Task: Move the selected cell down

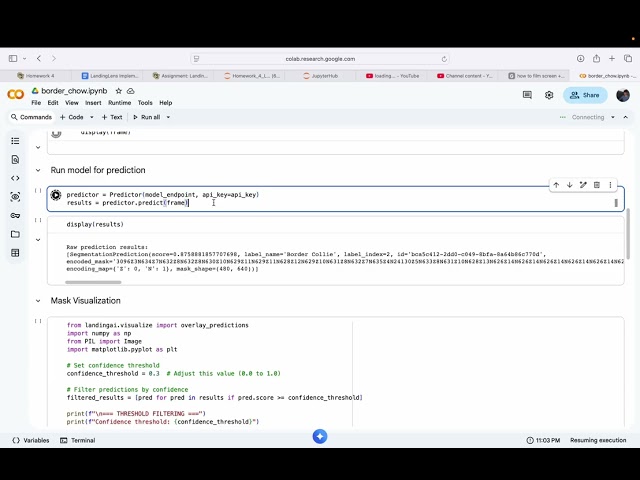Action: (570, 185)
